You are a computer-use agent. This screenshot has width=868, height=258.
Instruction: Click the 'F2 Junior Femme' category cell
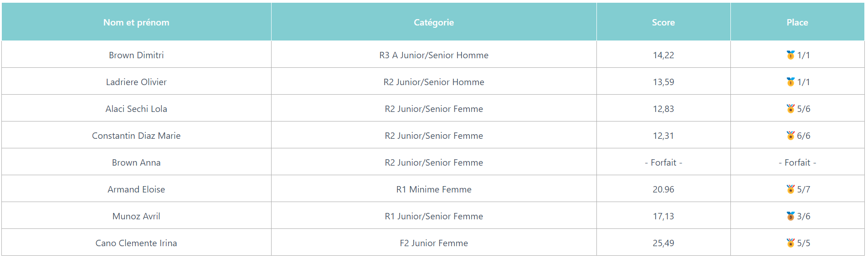pyautogui.click(x=434, y=243)
